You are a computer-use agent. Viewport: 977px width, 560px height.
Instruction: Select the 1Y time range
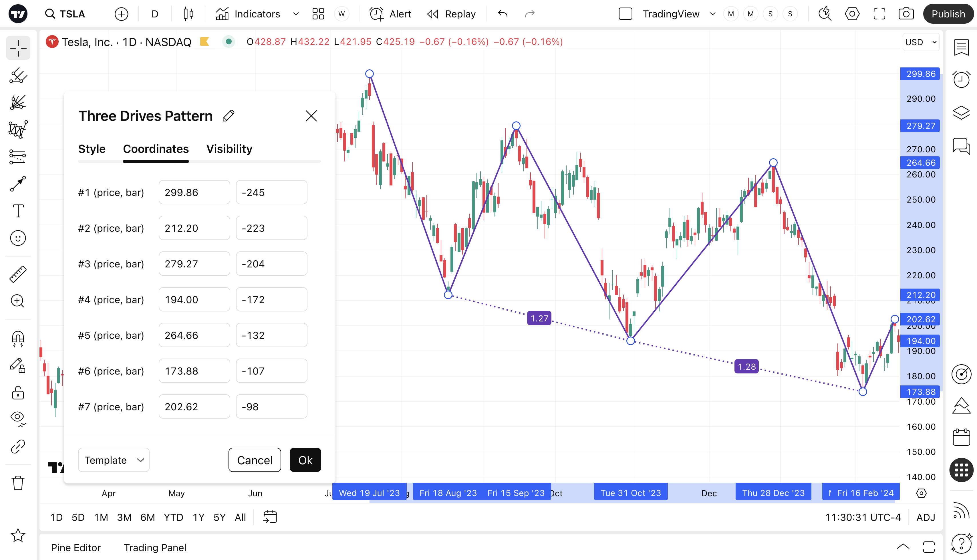point(198,517)
